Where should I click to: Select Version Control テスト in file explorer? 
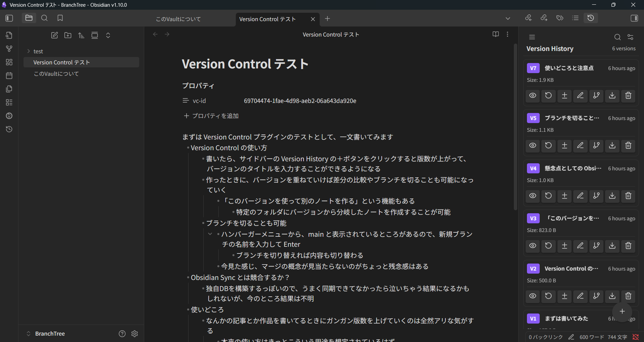tap(81, 62)
